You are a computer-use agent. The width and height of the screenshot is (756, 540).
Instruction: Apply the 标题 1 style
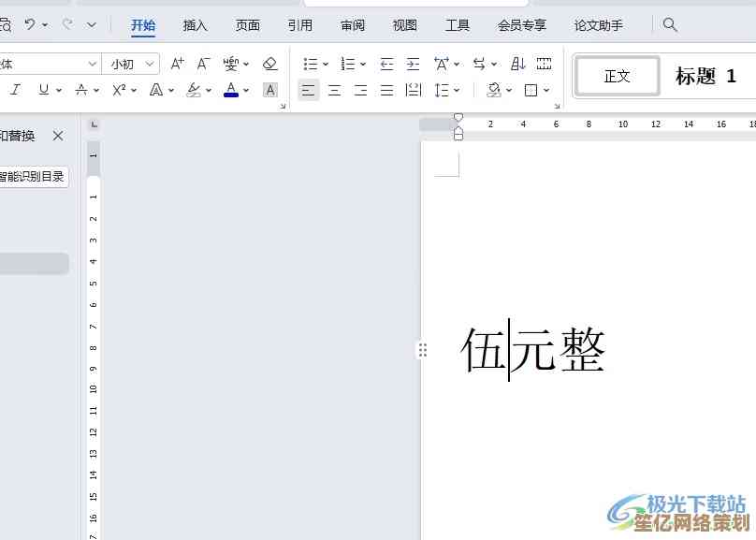click(705, 77)
